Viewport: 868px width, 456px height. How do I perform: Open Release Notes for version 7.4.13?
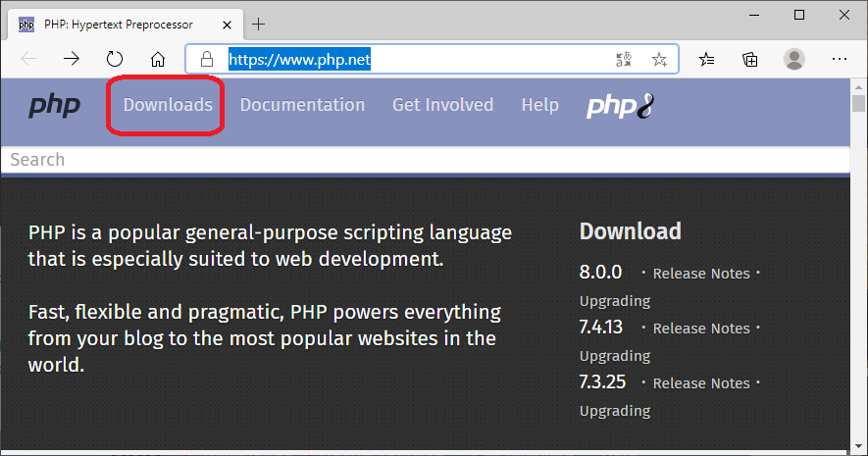click(x=701, y=329)
